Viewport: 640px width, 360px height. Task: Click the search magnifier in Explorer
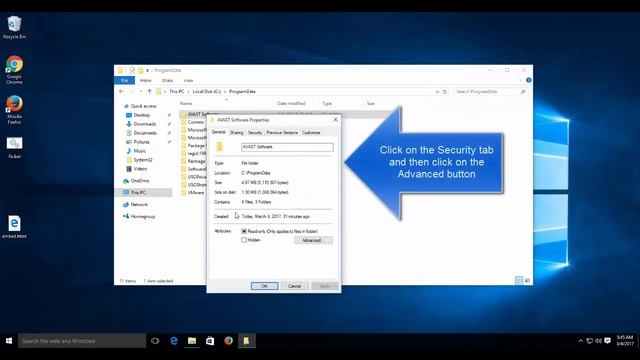[523, 92]
